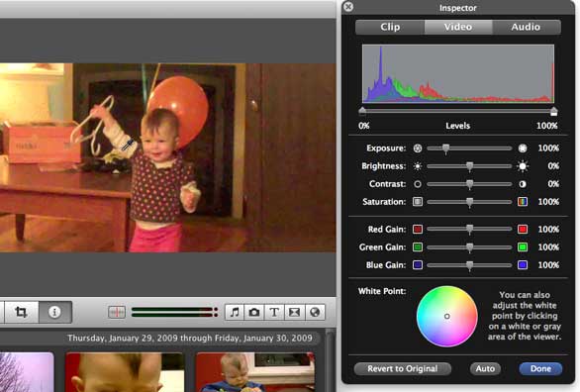This screenshot has height=392, width=580.
Task: Open the titles browser T icon
Action: tap(274, 312)
